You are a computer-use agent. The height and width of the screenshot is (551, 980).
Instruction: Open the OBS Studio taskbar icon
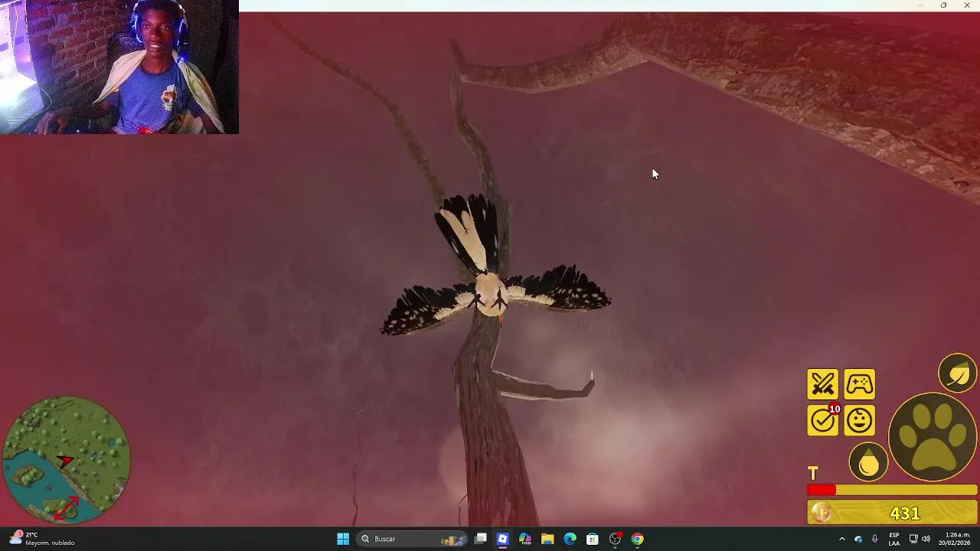pyautogui.click(x=615, y=539)
